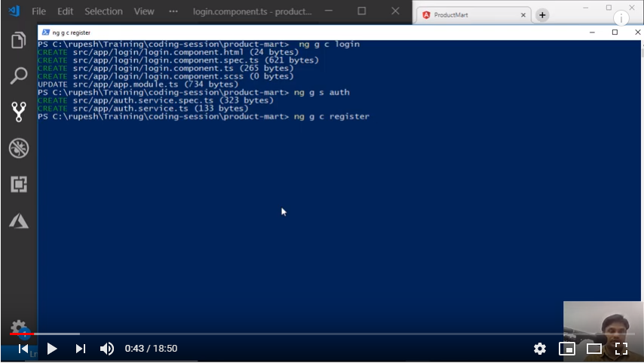Mute the video volume speaker
Screen dimensions: 644x363
107,349
